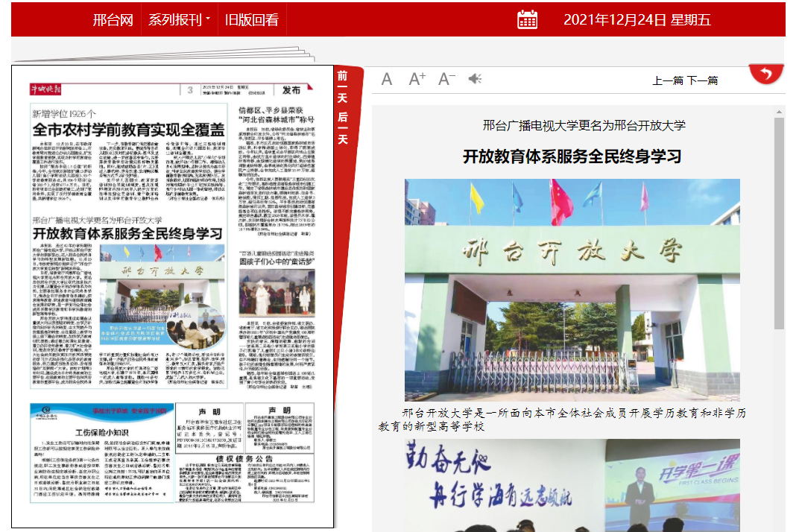Click the date text 2021年12月24日 星期五
The width and height of the screenshot is (799, 532).
click(637, 20)
